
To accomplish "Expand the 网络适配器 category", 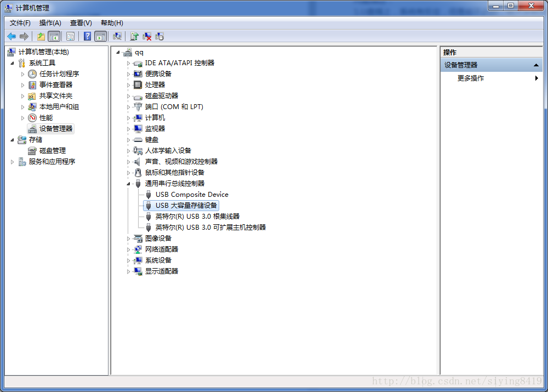I will pyautogui.click(x=128, y=249).
